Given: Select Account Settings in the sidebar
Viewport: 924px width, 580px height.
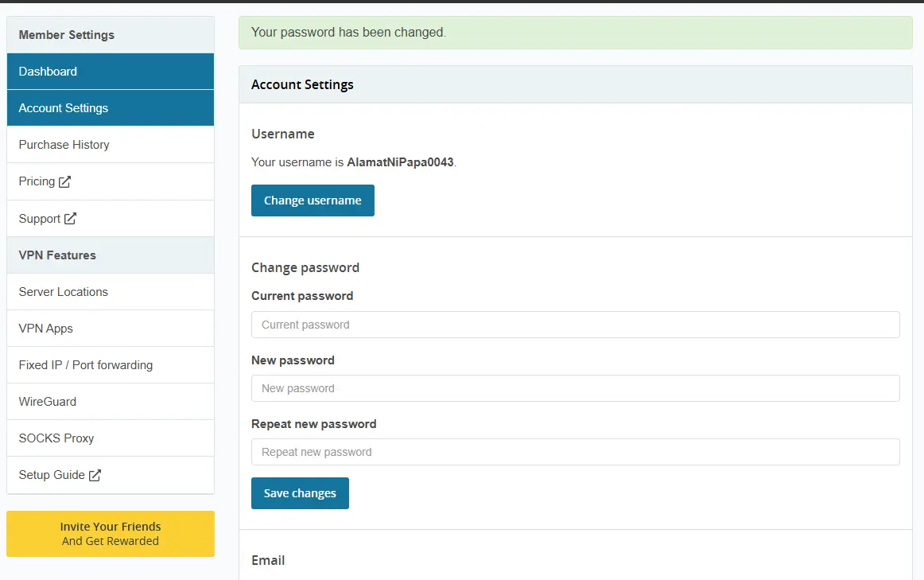Looking at the screenshot, I should point(111,108).
